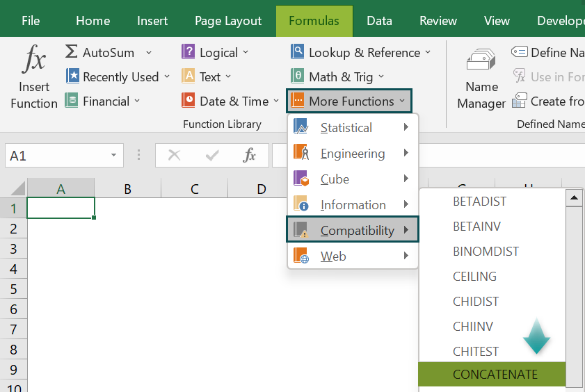Select row 5 header
585x392 pixels.
click(x=13, y=288)
